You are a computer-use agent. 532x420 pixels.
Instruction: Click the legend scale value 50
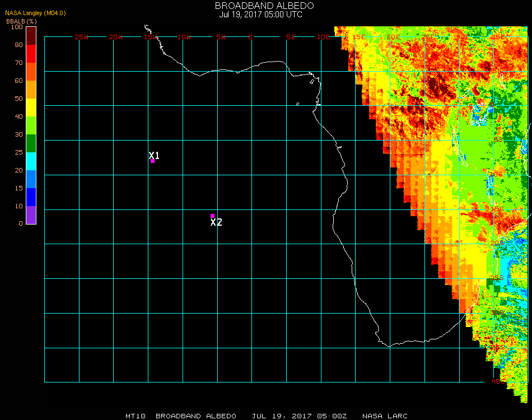(x=18, y=99)
